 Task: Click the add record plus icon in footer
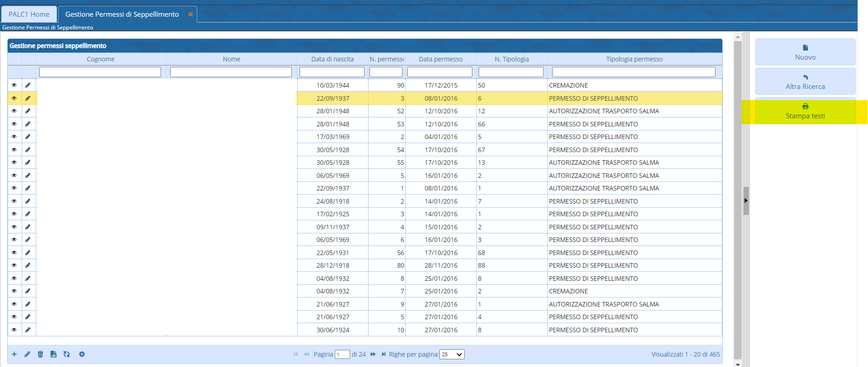tap(14, 354)
